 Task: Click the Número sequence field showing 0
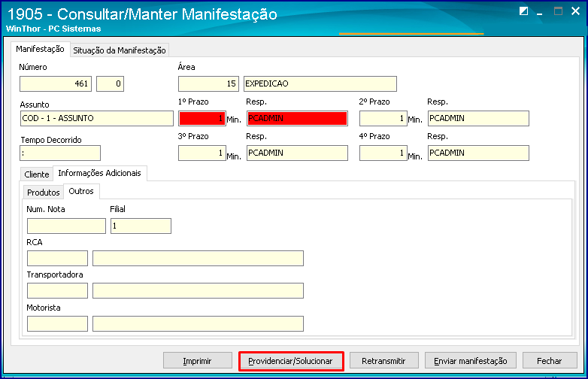(x=110, y=83)
